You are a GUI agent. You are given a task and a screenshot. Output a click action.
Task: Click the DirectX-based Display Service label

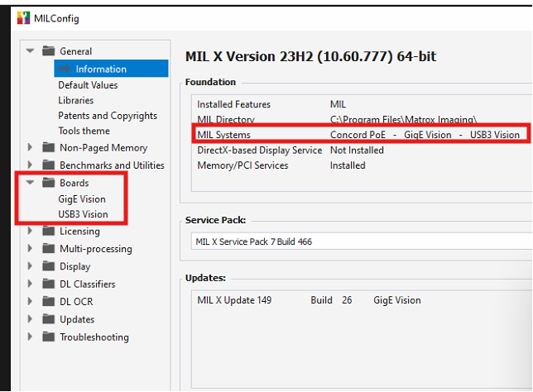[260, 151]
